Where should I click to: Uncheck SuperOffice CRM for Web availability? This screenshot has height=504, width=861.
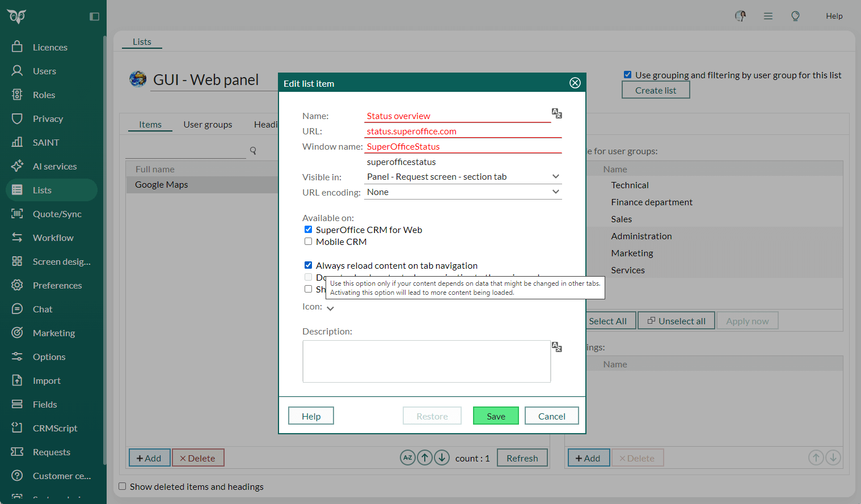tap(308, 229)
